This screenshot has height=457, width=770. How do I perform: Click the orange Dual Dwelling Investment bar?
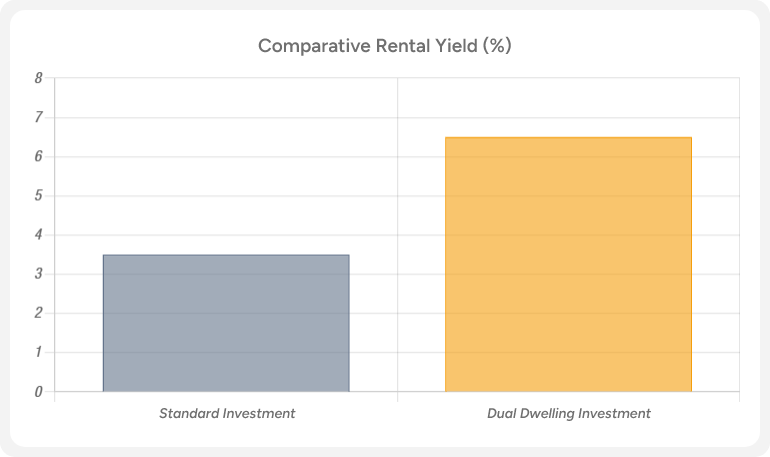point(568,264)
